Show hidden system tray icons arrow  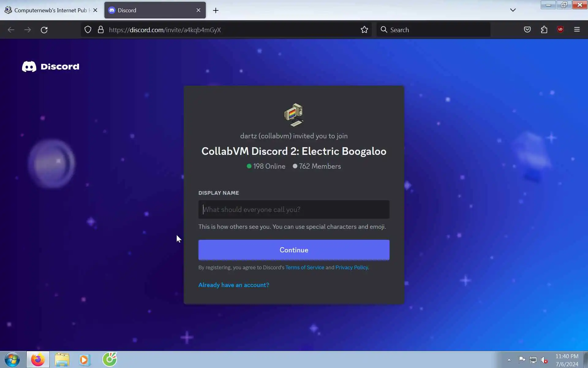(x=509, y=360)
